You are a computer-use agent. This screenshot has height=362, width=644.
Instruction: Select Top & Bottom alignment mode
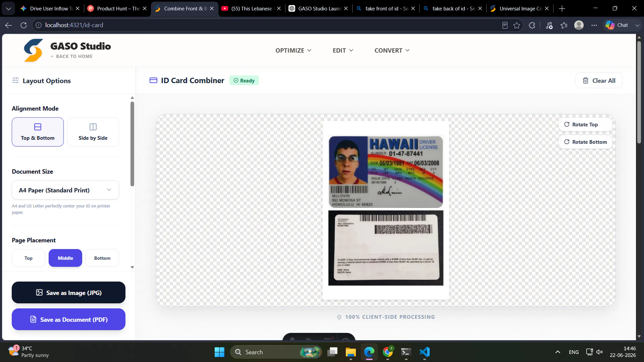tap(38, 132)
